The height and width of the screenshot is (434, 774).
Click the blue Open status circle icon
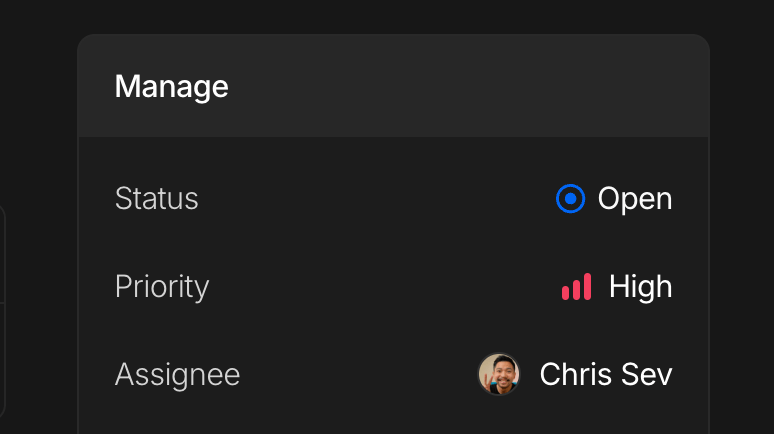[x=570, y=199]
